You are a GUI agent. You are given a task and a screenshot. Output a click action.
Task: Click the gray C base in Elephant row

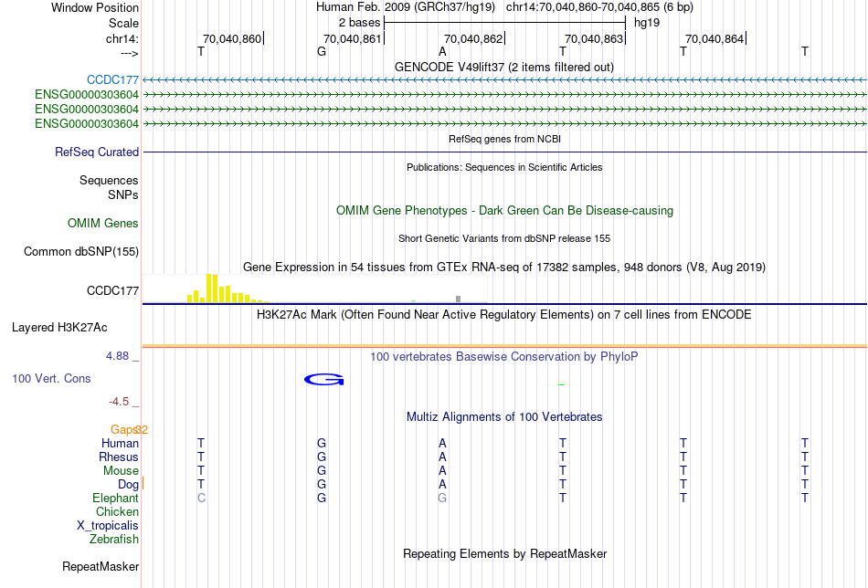click(x=202, y=499)
